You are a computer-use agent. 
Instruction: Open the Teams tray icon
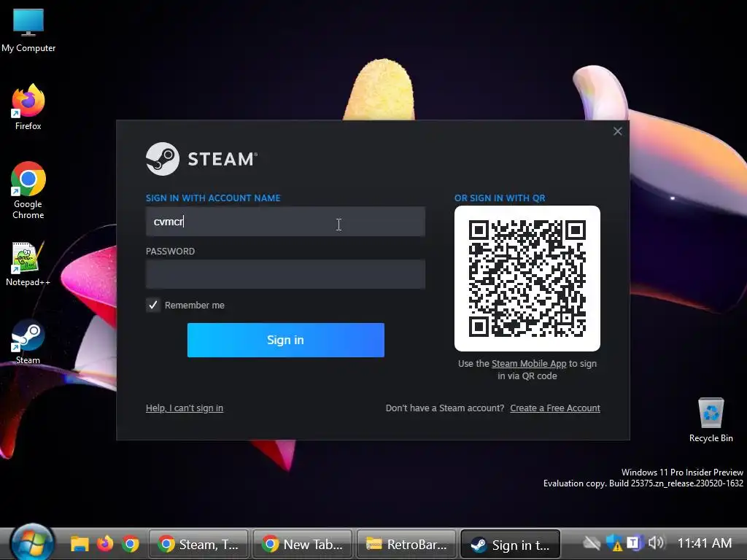(634, 542)
